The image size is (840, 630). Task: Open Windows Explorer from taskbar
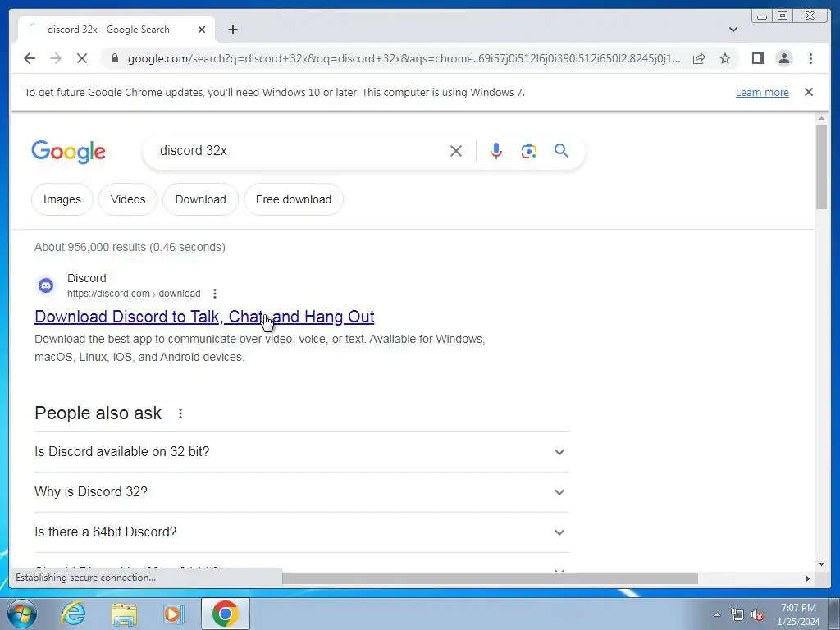coord(124,614)
